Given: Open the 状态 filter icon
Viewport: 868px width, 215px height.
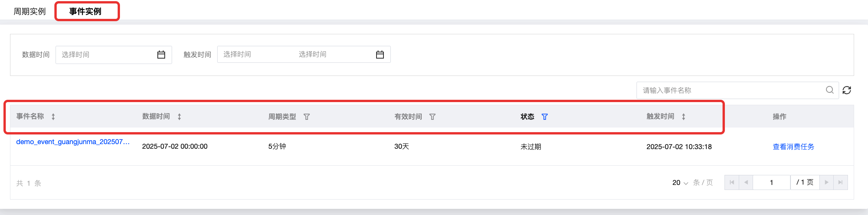Looking at the screenshot, I should coord(545,117).
